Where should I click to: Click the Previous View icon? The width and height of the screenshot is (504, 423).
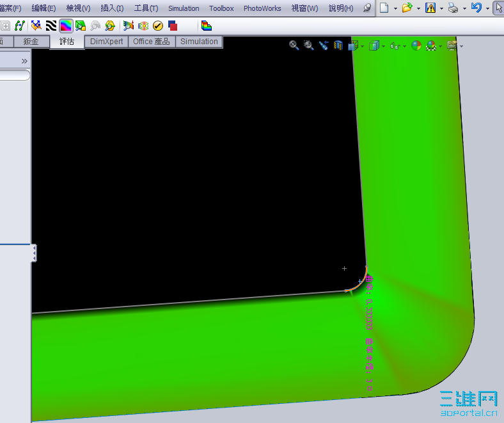[324, 45]
